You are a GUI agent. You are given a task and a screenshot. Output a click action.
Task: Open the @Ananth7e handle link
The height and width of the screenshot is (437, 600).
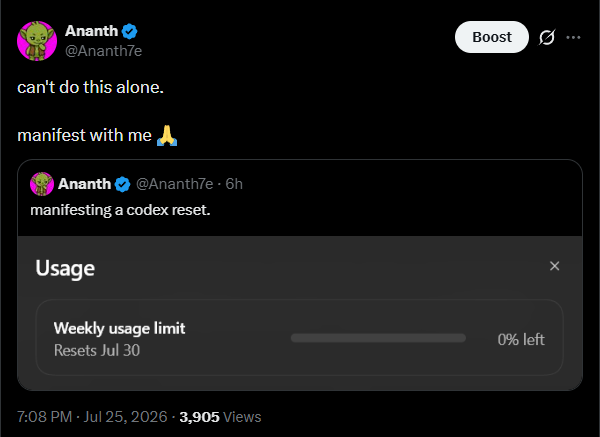click(x=104, y=51)
